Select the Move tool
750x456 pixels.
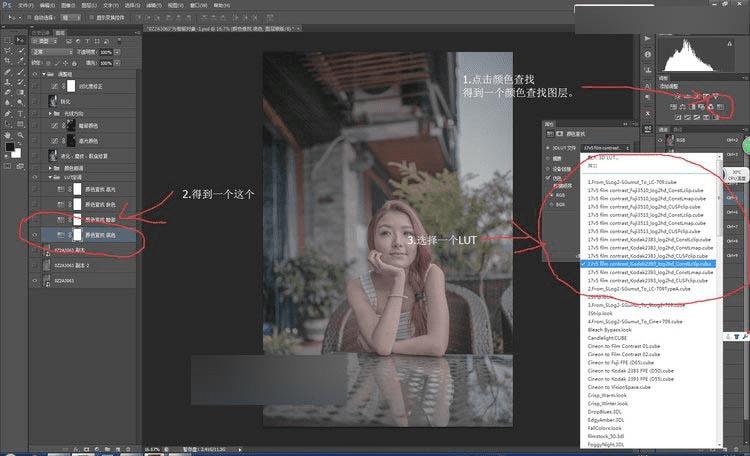point(20,40)
